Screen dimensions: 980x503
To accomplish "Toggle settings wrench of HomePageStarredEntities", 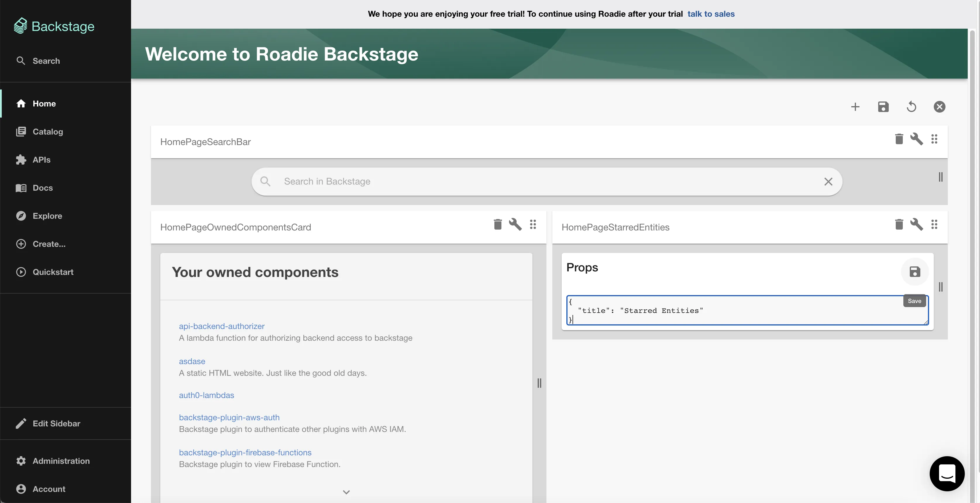I will pos(916,224).
